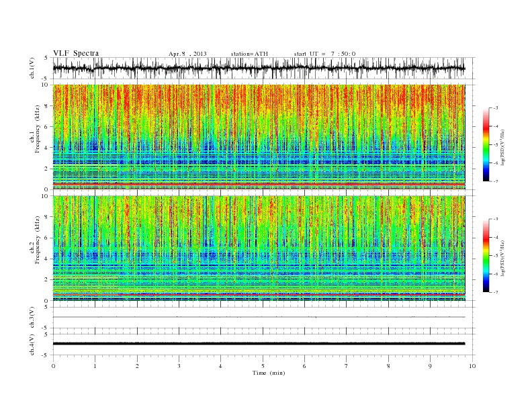This screenshot has height=411, width=532.
Task: Click time axis tick label "8"
Action: (x=388, y=366)
